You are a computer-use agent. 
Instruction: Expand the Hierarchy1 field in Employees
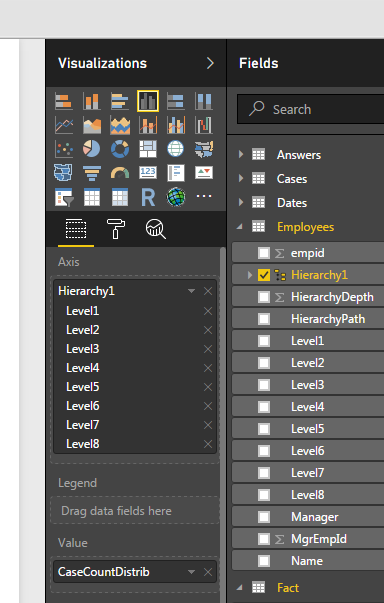[x=249, y=275]
